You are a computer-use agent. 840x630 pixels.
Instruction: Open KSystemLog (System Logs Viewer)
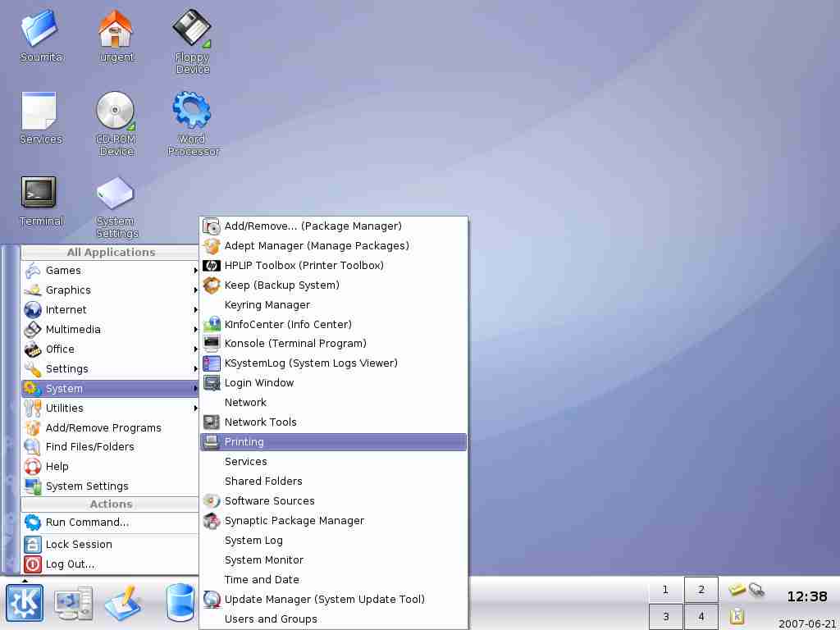(333, 363)
